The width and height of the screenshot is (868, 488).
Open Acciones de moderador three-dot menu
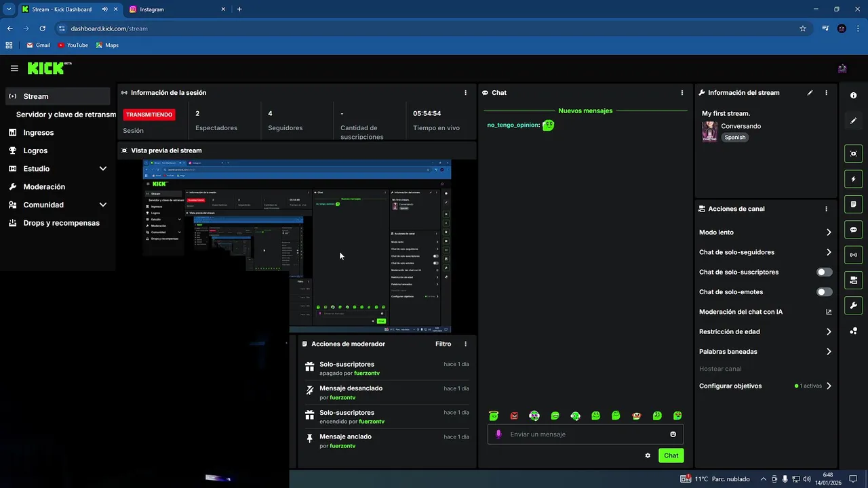tap(465, 344)
